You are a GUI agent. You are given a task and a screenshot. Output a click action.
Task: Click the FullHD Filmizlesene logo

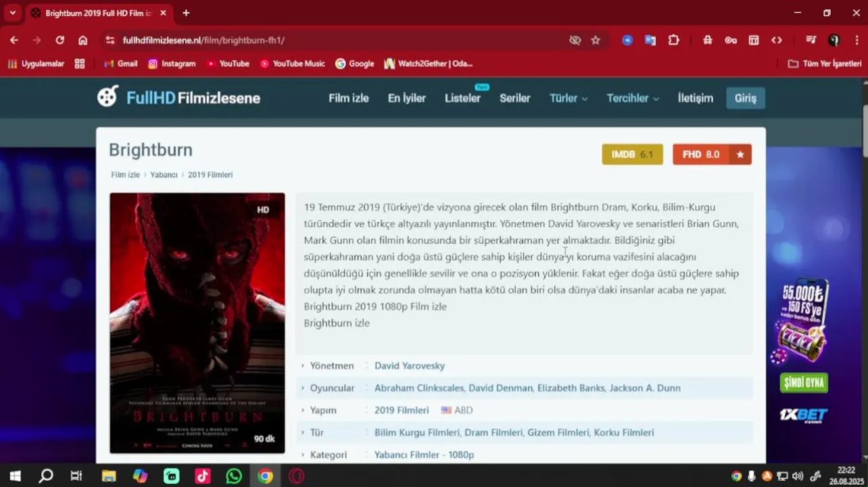point(178,97)
